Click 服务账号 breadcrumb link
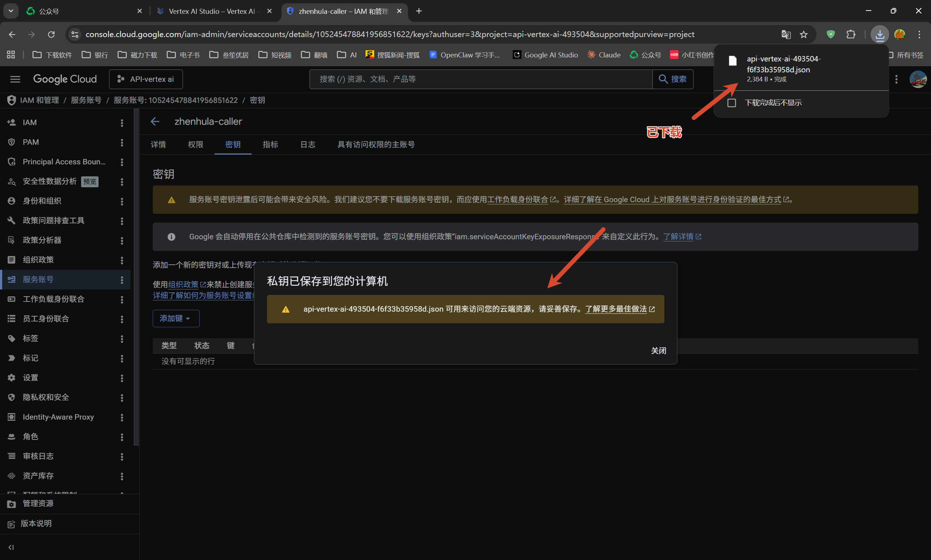931x560 pixels. [86, 100]
